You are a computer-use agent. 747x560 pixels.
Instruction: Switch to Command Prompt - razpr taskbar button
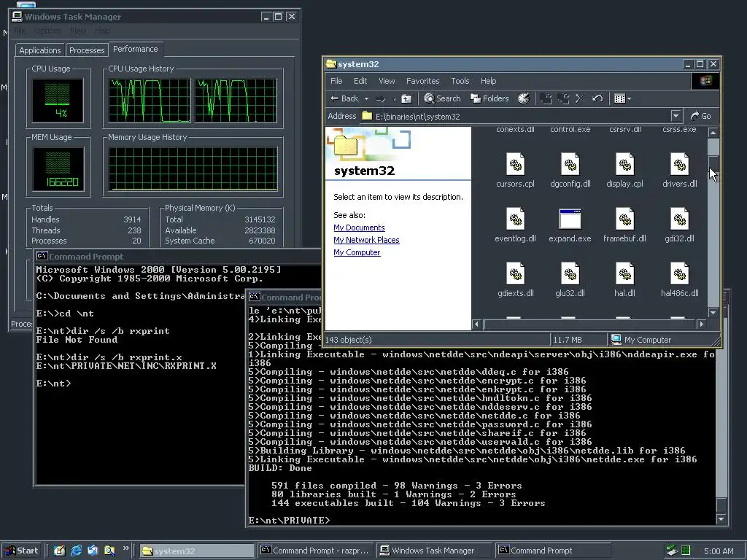click(316, 551)
